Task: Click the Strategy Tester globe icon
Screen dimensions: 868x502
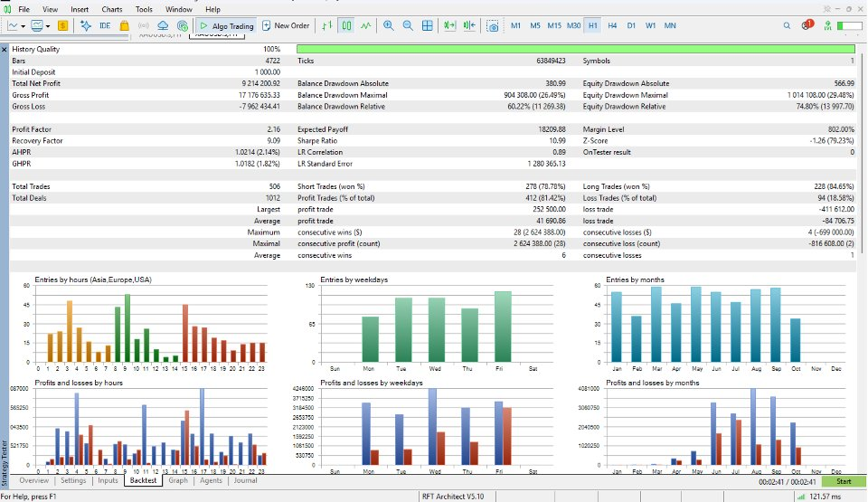Action: 182,25
